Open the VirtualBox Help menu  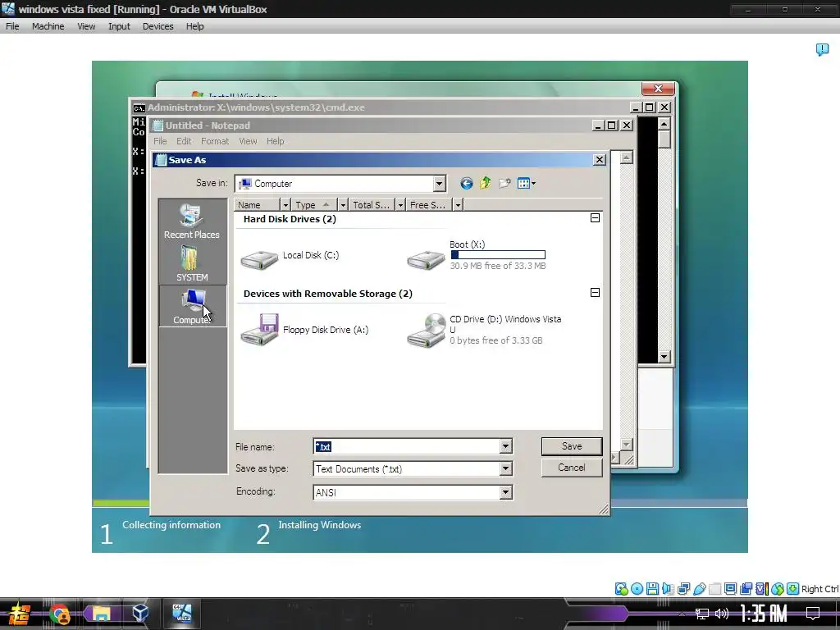click(x=194, y=26)
